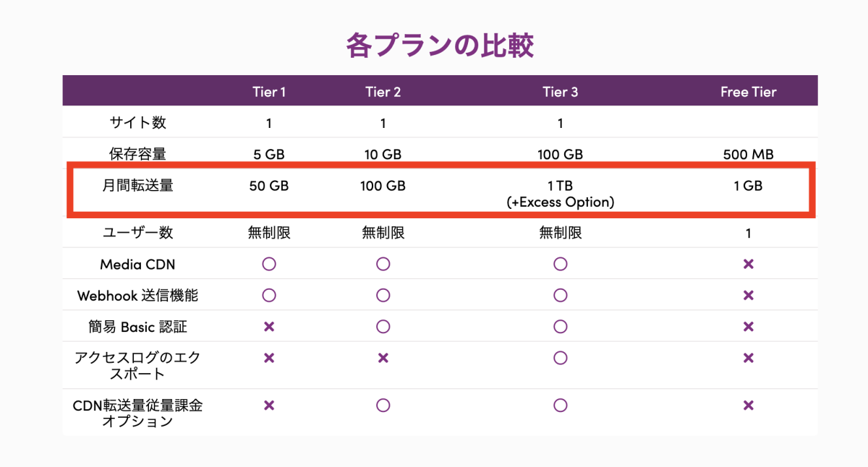The width and height of the screenshot is (868, 467).
Task: Select the Tier 3 column header
Action: 560,92
